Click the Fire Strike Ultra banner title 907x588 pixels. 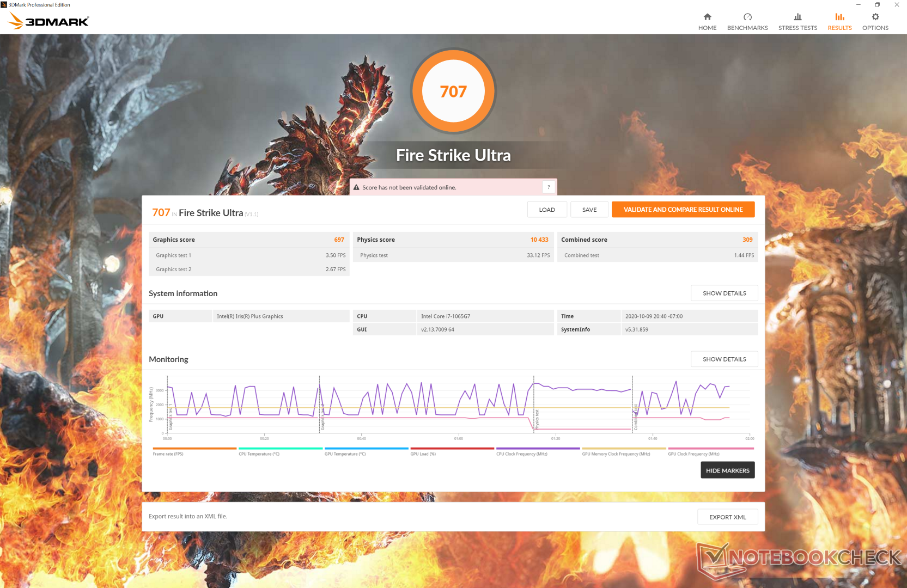pyautogui.click(x=453, y=155)
